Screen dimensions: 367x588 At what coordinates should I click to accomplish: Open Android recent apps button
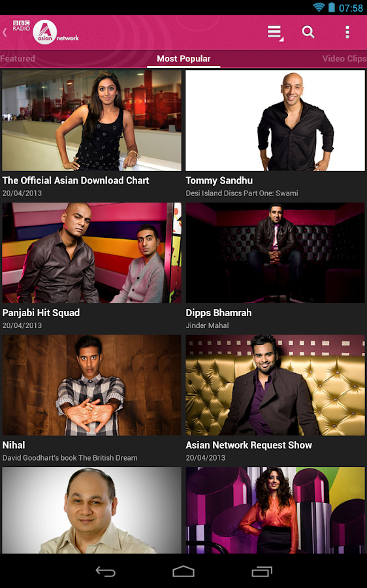pos(262,571)
